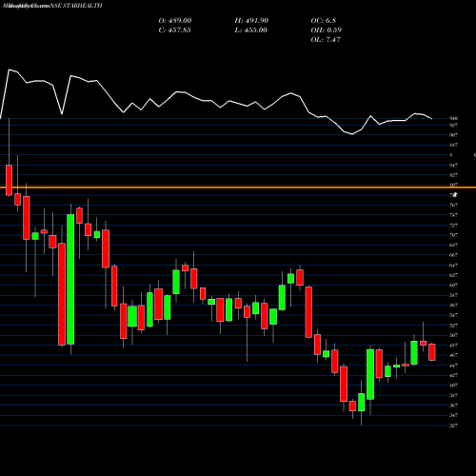Click the 927 price axis label
The image size is (476, 476).
pyautogui.click(x=453, y=126)
